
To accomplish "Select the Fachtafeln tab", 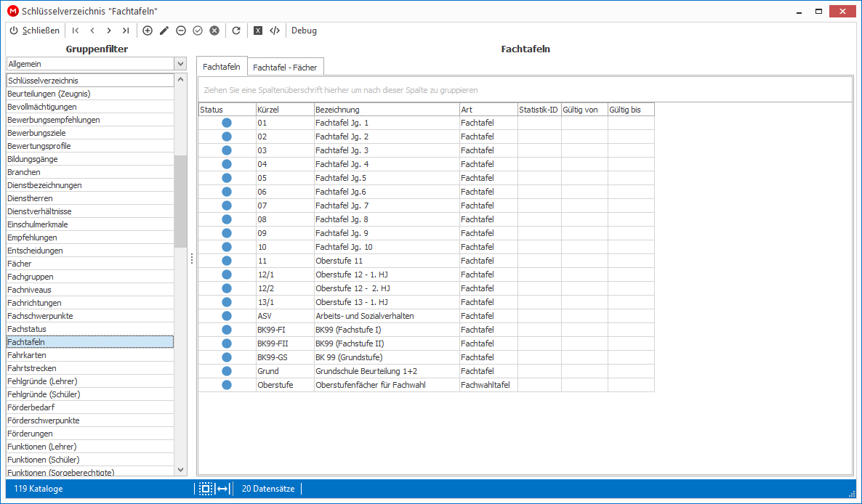I will click(x=222, y=67).
